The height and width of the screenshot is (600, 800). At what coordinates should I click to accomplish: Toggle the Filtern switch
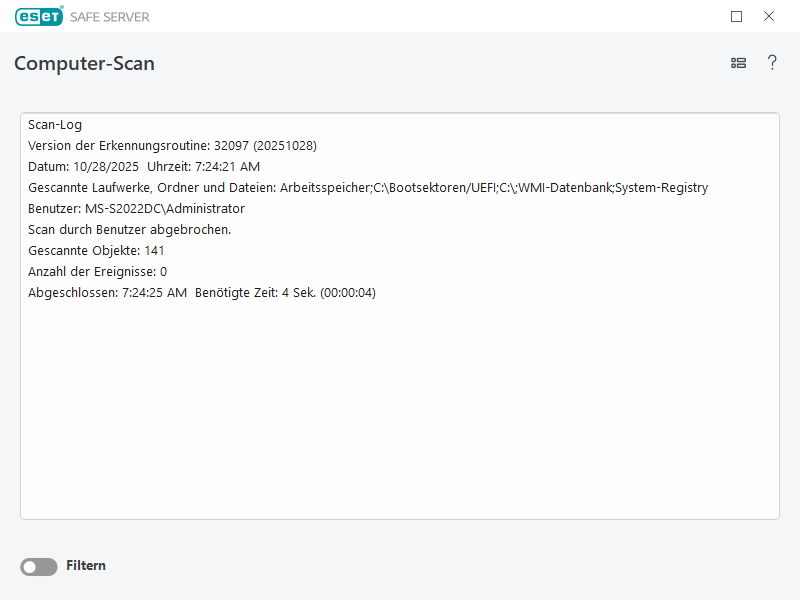39,566
